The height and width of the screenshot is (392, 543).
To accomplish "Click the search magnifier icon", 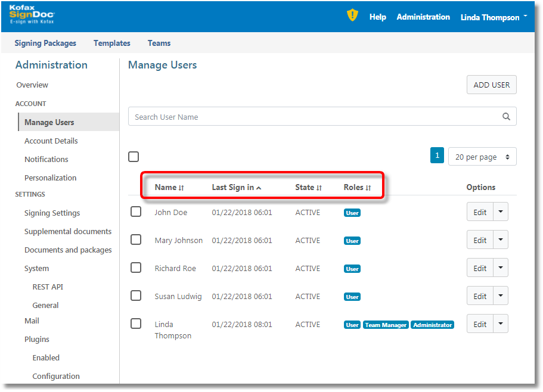I will point(506,117).
